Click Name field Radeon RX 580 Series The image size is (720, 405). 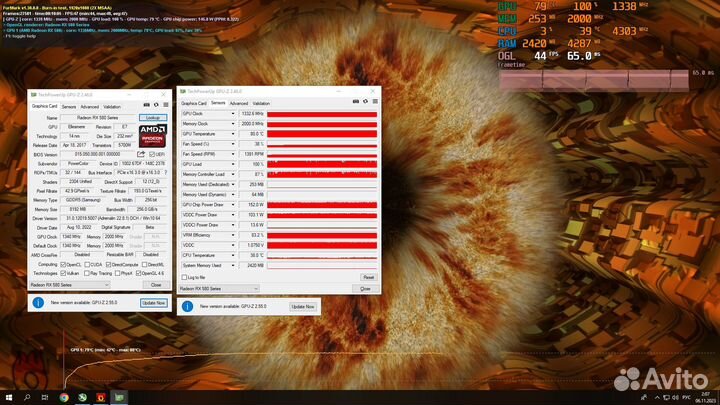pos(98,118)
